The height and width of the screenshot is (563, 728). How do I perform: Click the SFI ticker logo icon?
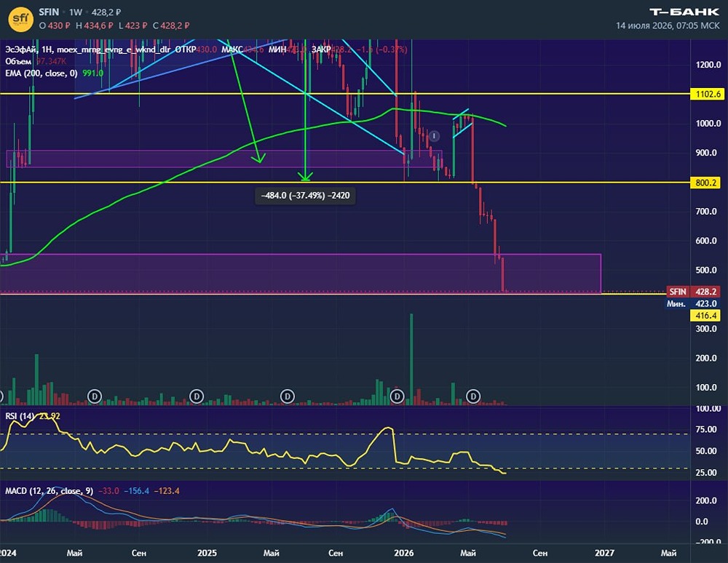tap(20, 19)
